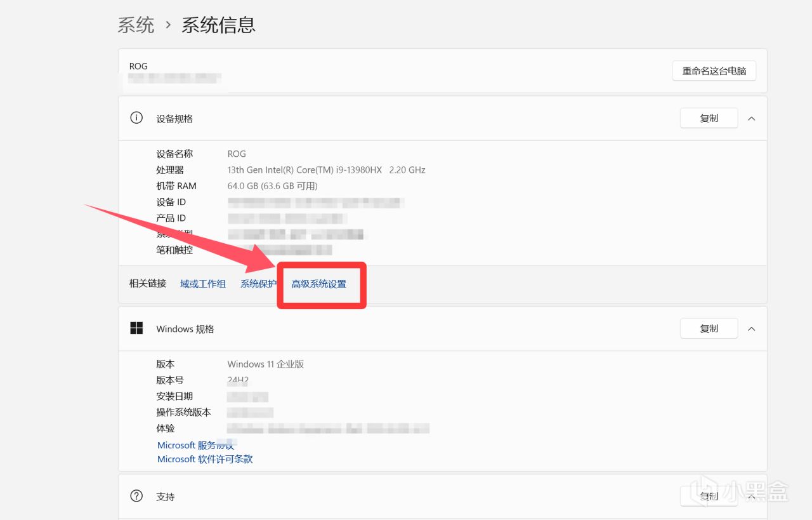Click the 设备 ID label
The width and height of the screenshot is (812, 520).
(171, 202)
